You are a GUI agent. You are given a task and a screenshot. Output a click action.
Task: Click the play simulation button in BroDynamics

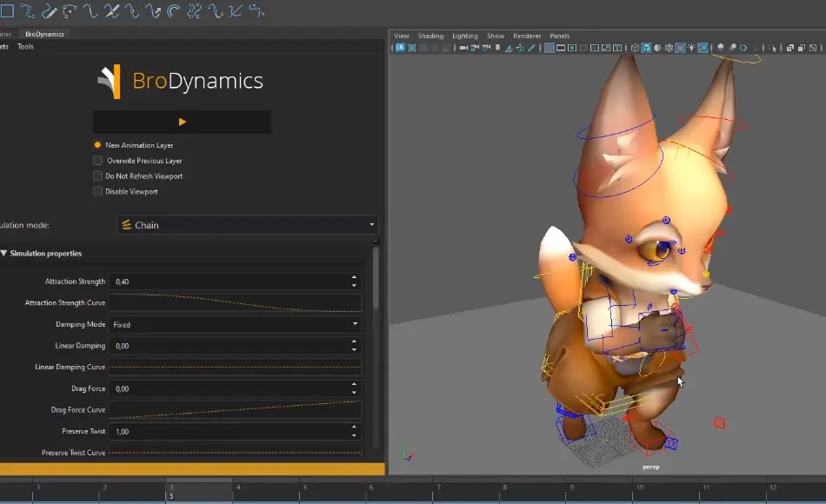pyautogui.click(x=183, y=122)
